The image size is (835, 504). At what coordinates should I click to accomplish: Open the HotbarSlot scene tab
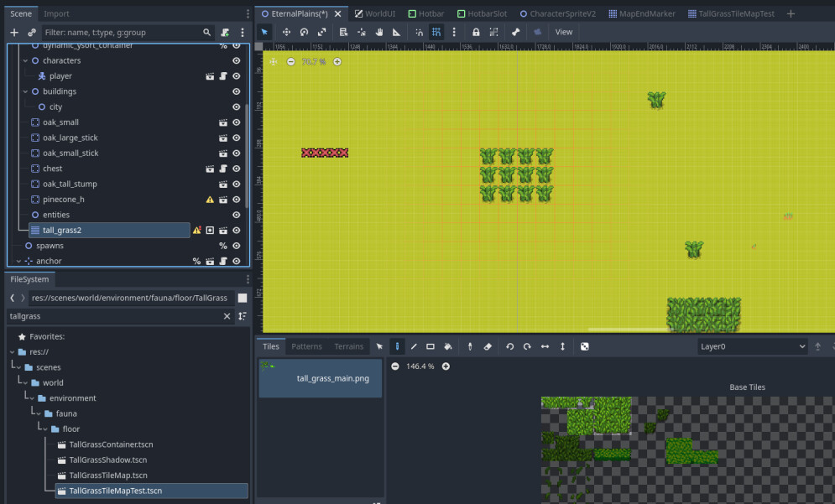click(x=482, y=14)
